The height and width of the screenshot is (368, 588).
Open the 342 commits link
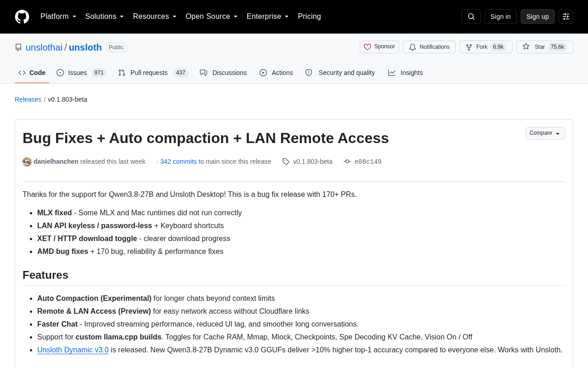(x=178, y=161)
